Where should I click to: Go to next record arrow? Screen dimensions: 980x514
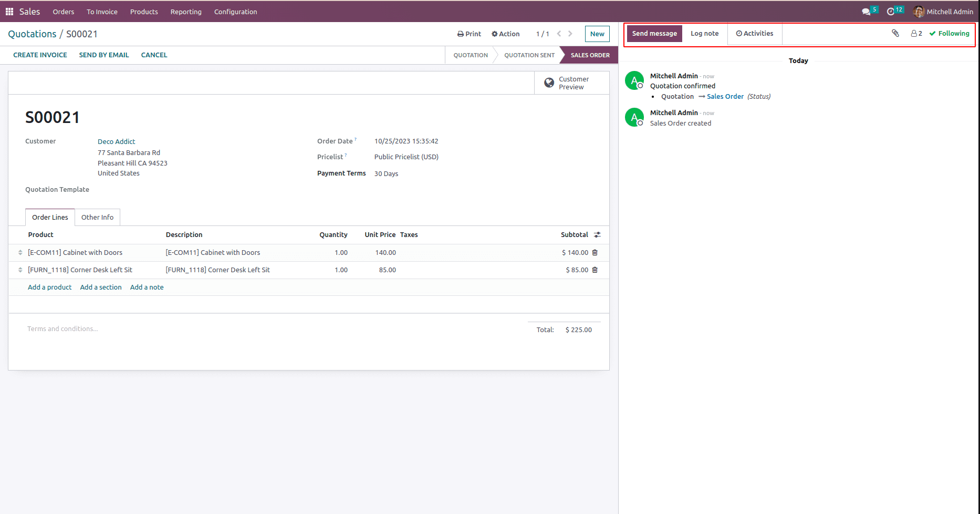click(x=570, y=34)
